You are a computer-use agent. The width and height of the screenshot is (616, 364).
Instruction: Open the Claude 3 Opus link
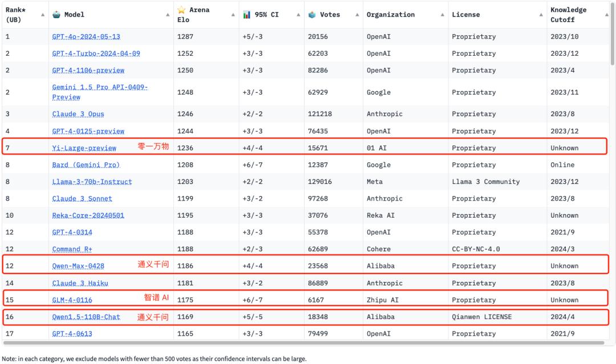pyautogui.click(x=78, y=114)
